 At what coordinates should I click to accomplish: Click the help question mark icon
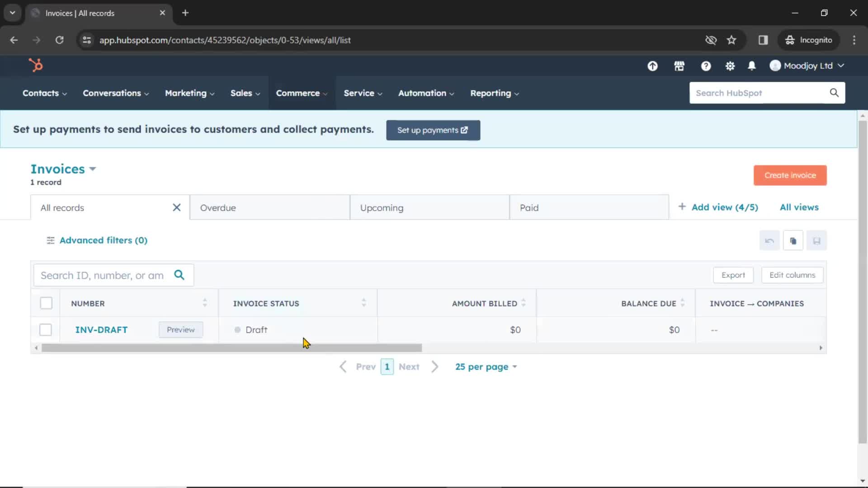click(705, 66)
